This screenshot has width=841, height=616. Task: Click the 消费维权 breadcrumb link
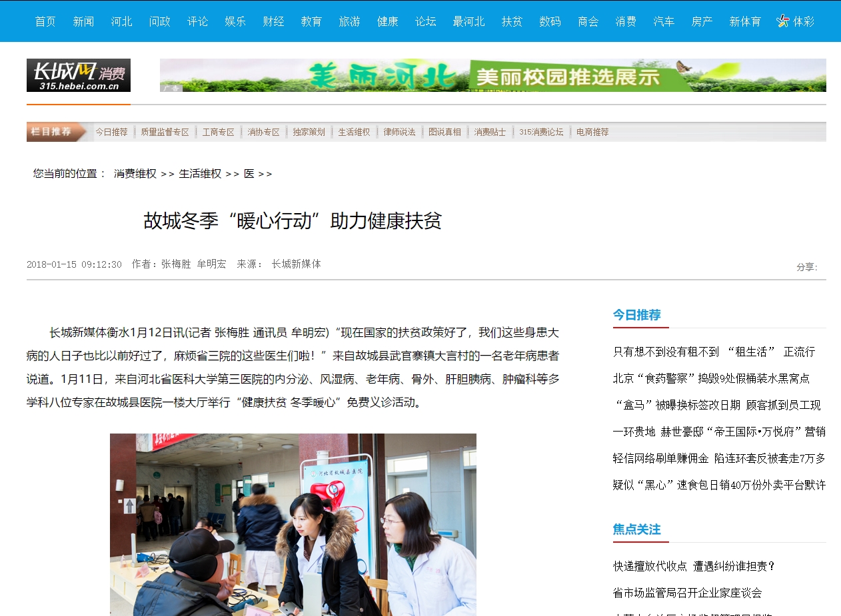pos(135,174)
